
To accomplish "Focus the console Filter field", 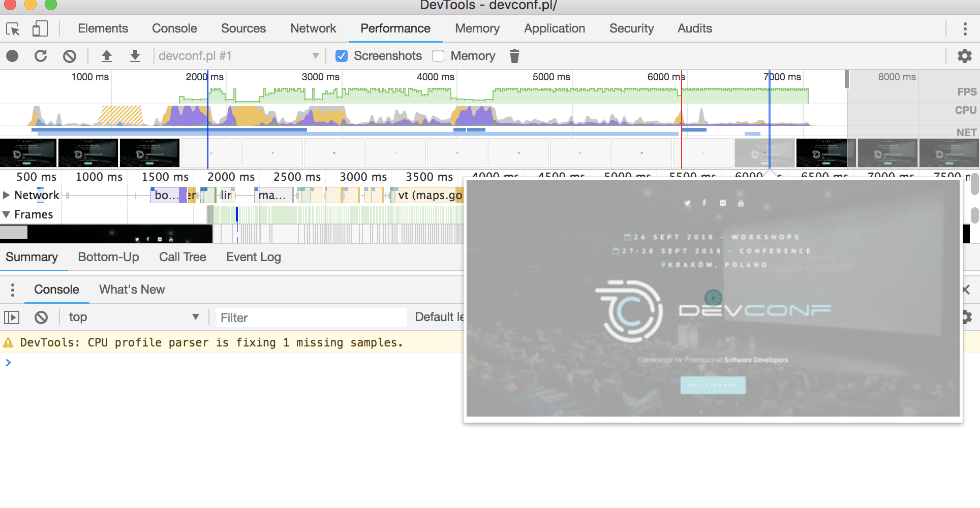I will (x=311, y=317).
